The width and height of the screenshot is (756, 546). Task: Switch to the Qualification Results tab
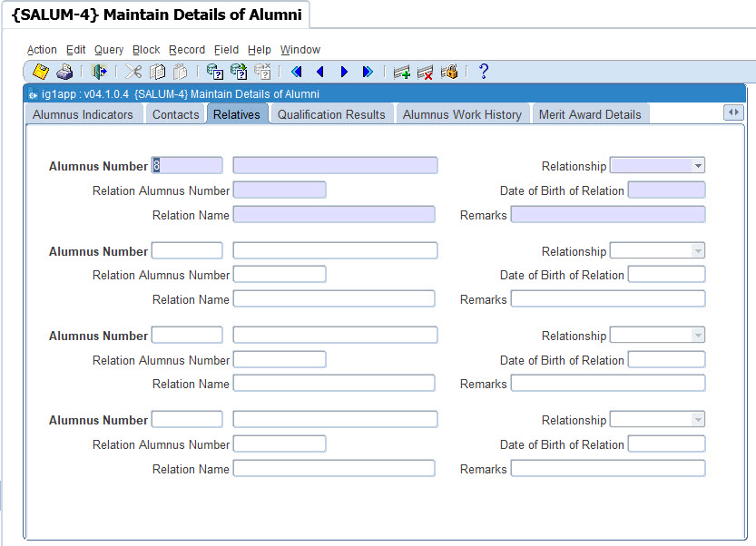click(331, 114)
